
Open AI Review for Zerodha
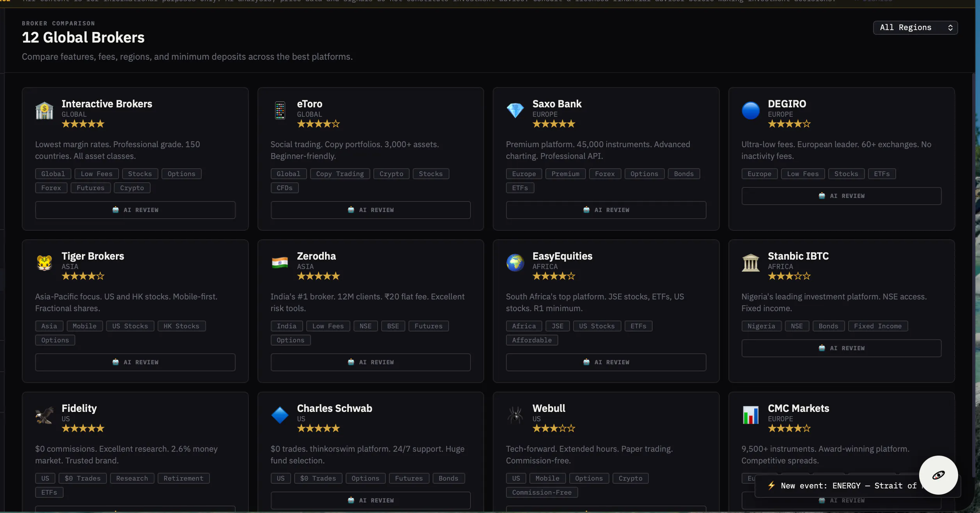coord(371,362)
